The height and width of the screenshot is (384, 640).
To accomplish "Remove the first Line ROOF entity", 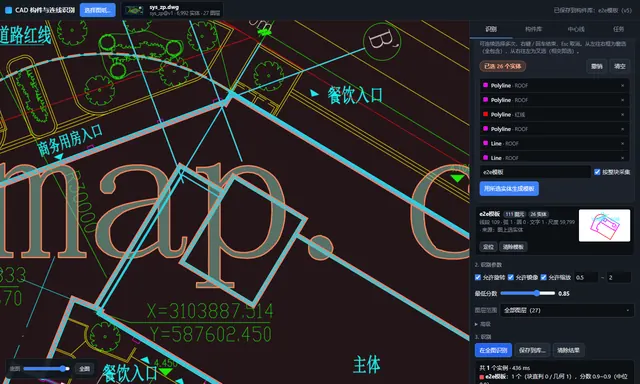I will (622, 144).
